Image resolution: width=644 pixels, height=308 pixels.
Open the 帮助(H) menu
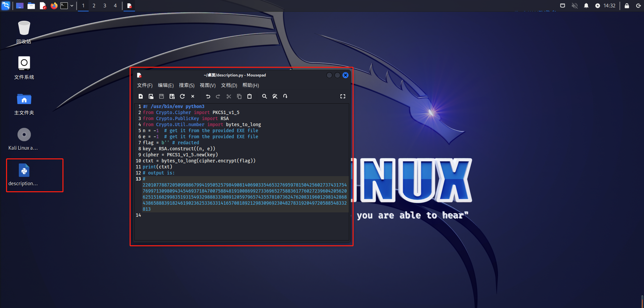[251, 85]
